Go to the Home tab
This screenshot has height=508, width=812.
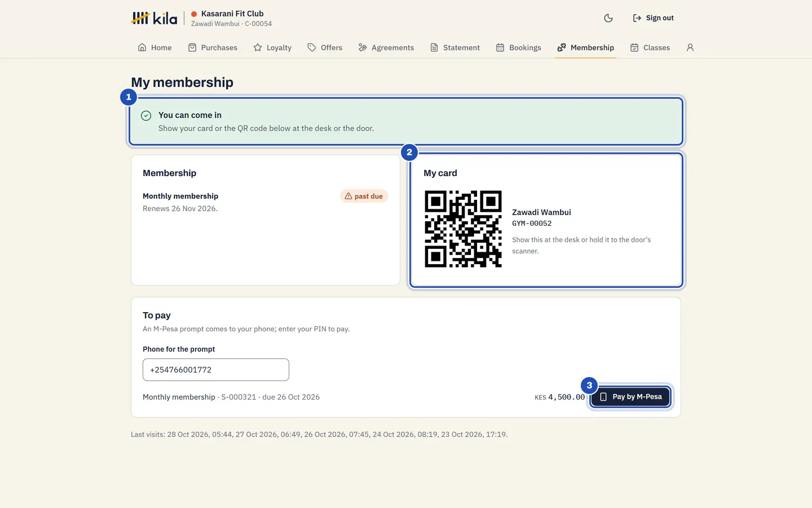pos(155,47)
